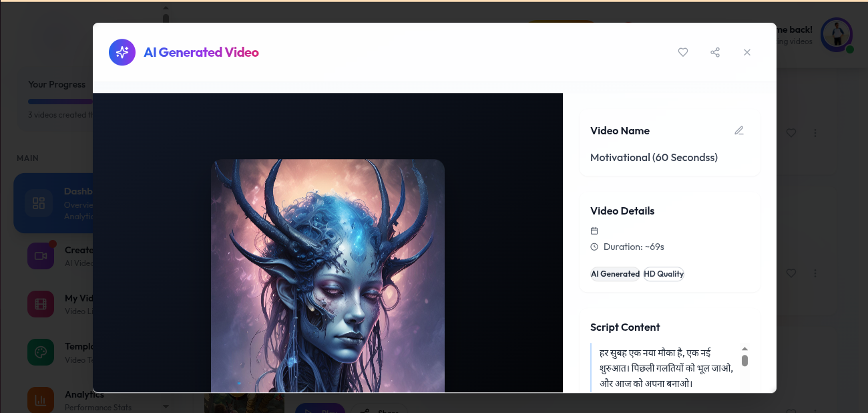Click the clock icon beside Duration

tap(594, 247)
